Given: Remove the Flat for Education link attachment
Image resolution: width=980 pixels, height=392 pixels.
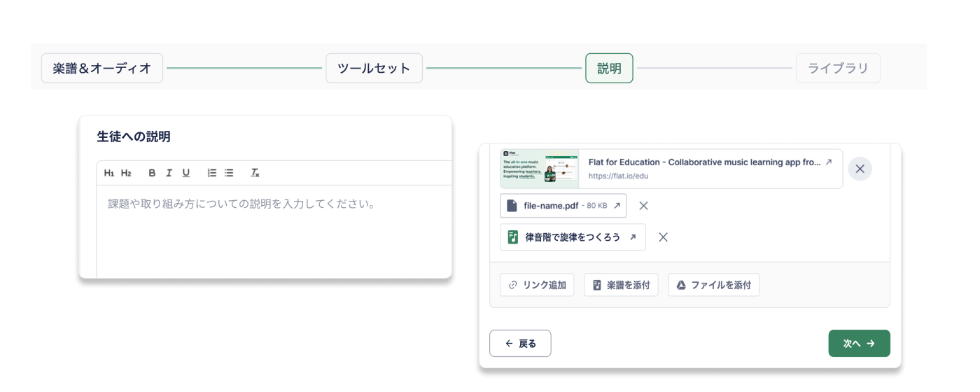Looking at the screenshot, I should tap(860, 169).
